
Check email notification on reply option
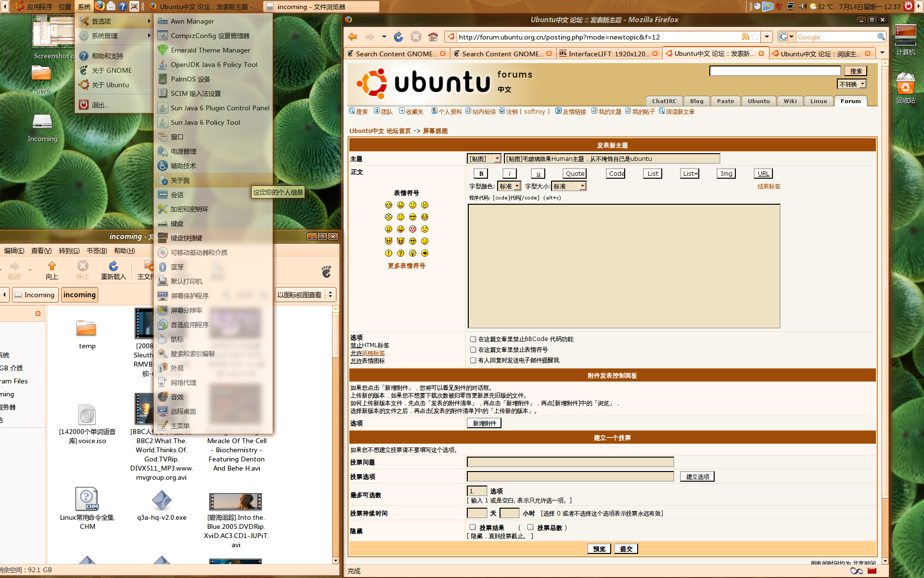click(x=473, y=360)
